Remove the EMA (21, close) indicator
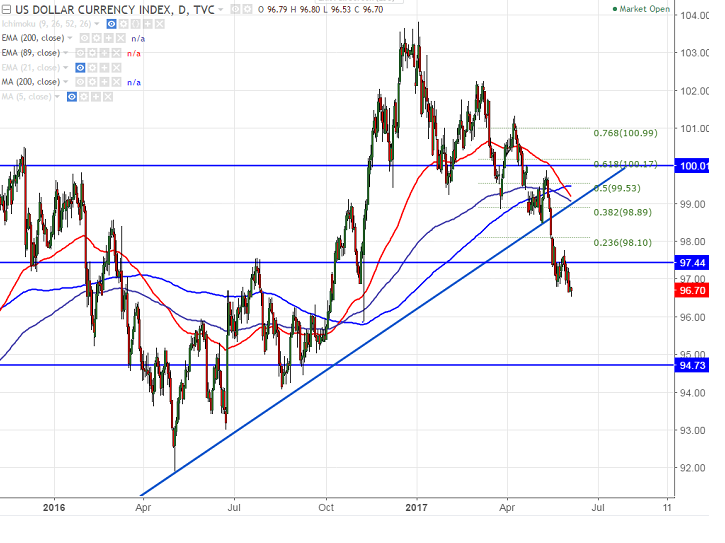The height and width of the screenshot is (543, 725). [117, 68]
